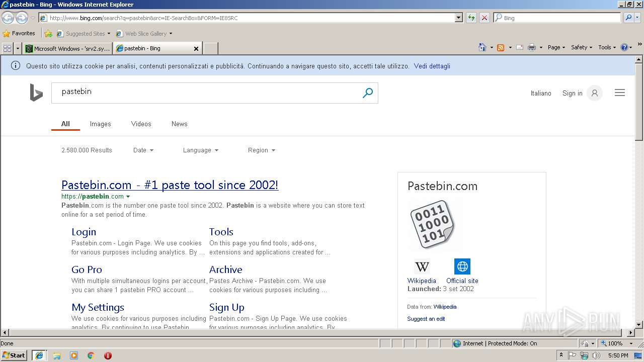This screenshot has width=644, height=362.
Task: Open the Pastebin.com #1 paste tool result
Action: coord(170,185)
